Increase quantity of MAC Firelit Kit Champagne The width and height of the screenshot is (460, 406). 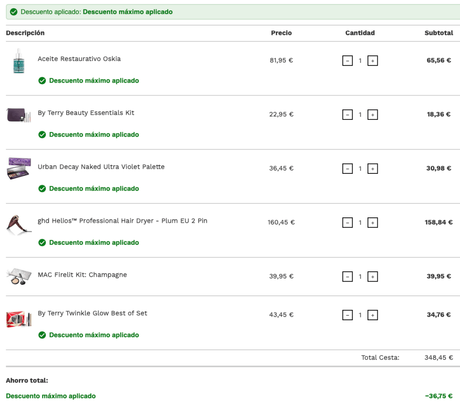372,277
